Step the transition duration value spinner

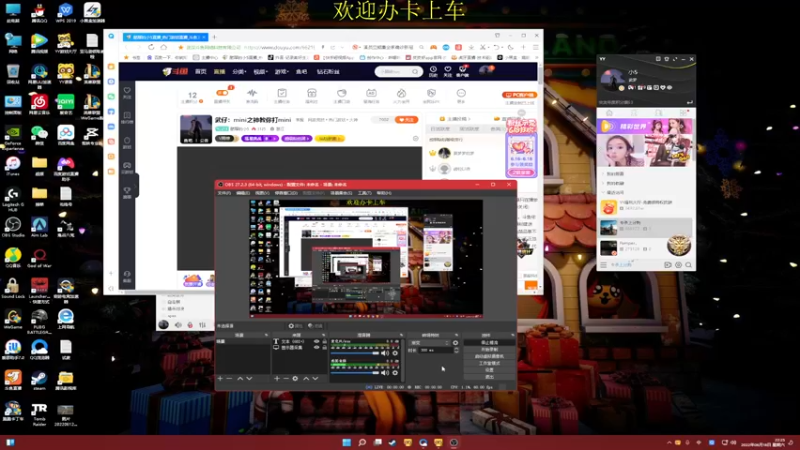click(456, 351)
